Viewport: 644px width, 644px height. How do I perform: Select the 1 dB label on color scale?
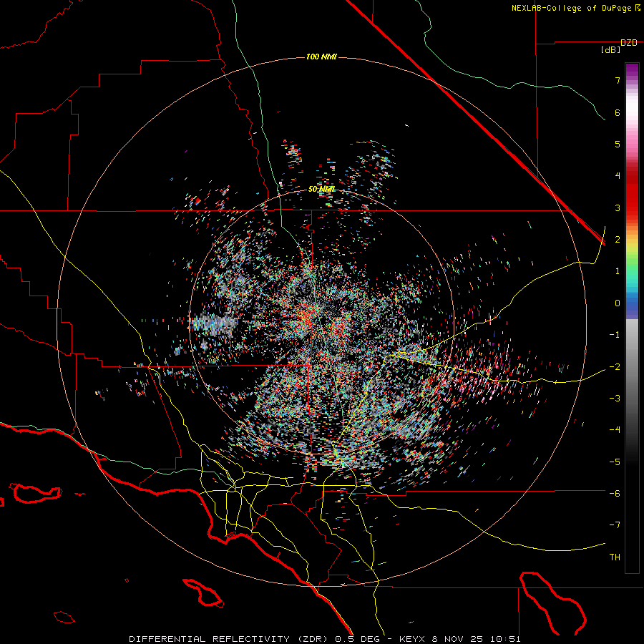click(618, 271)
